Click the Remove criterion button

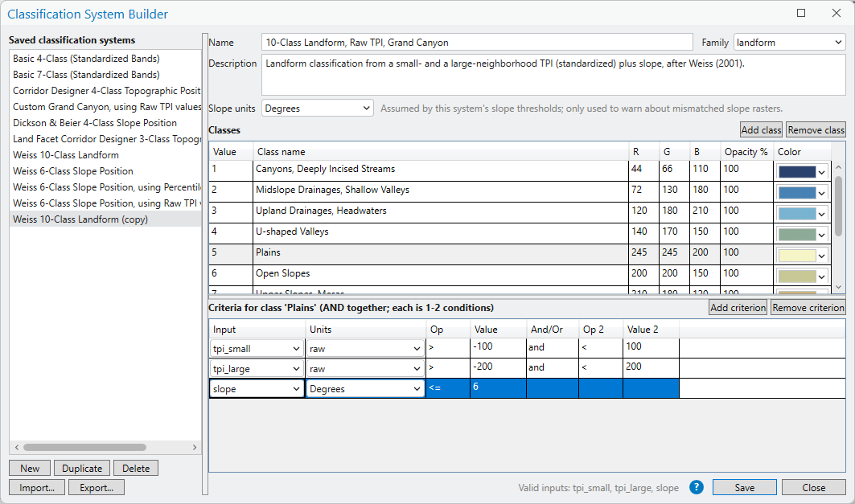(x=808, y=307)
